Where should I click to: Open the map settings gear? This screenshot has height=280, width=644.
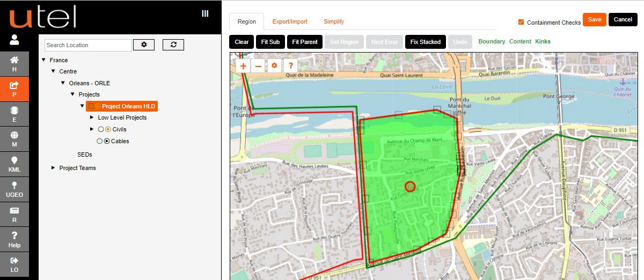point(274,65)
